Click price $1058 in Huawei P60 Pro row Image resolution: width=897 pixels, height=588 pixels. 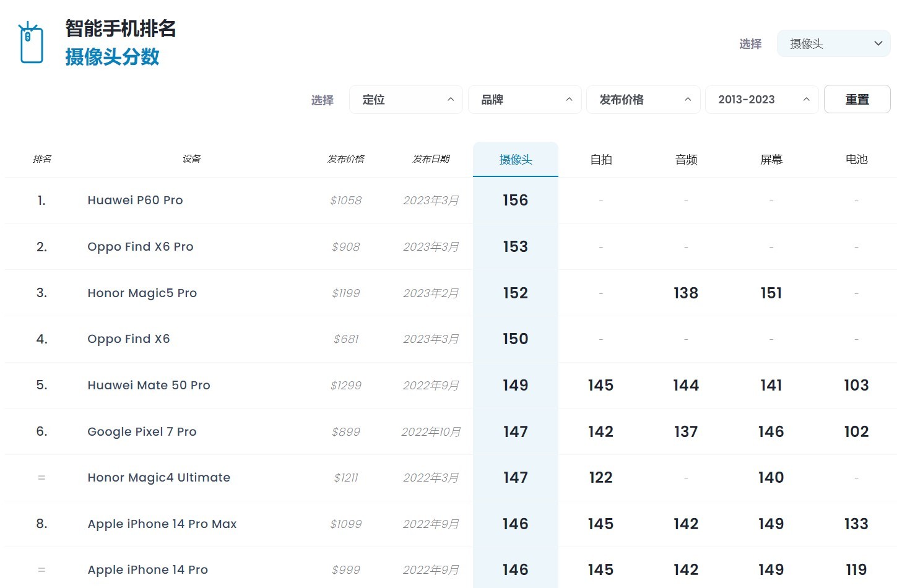(x=346, y=201)
